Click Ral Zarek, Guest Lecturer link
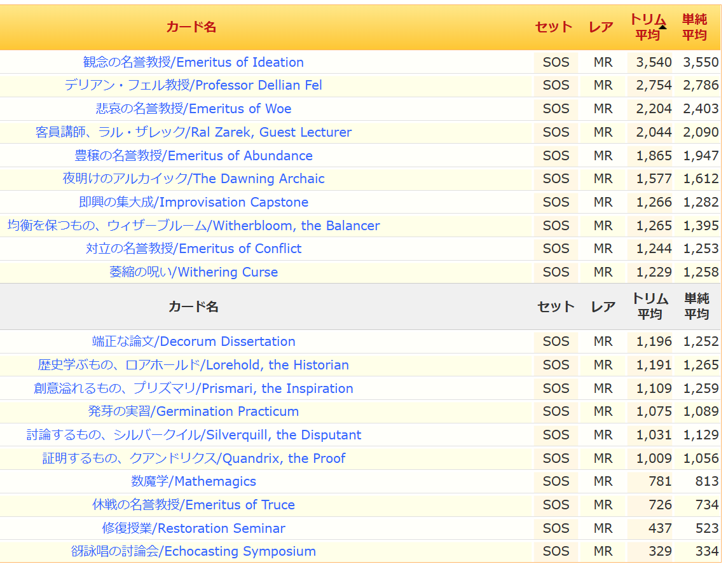 tap(193, 132)
